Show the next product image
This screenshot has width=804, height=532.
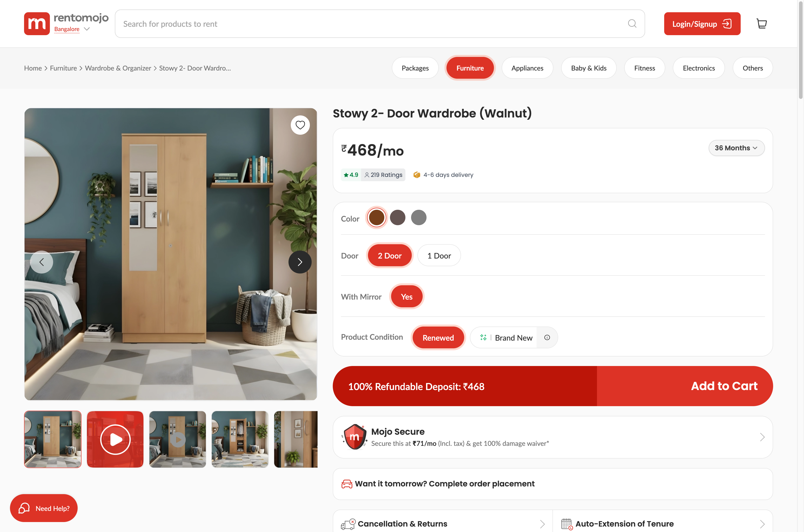coord(300,262)
